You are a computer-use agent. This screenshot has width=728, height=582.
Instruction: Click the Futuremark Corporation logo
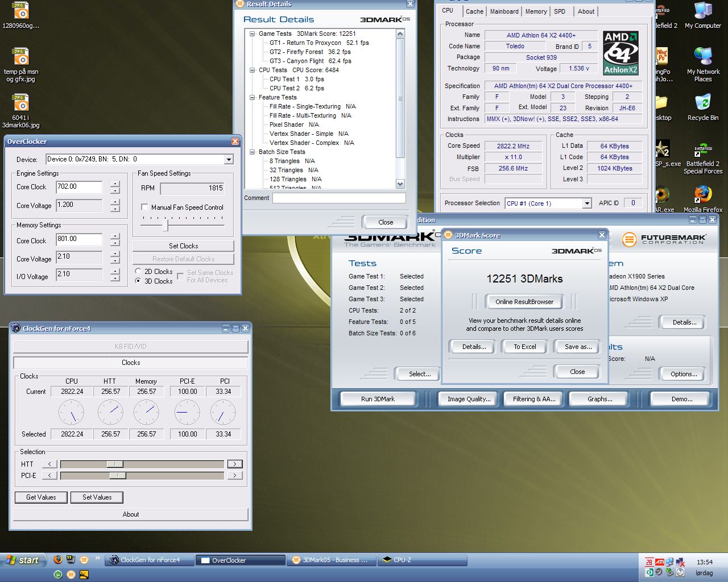[664, 239]
